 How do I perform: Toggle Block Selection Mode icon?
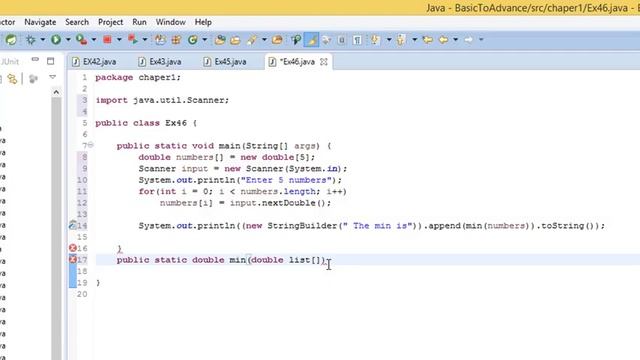[x=342, y=40]
